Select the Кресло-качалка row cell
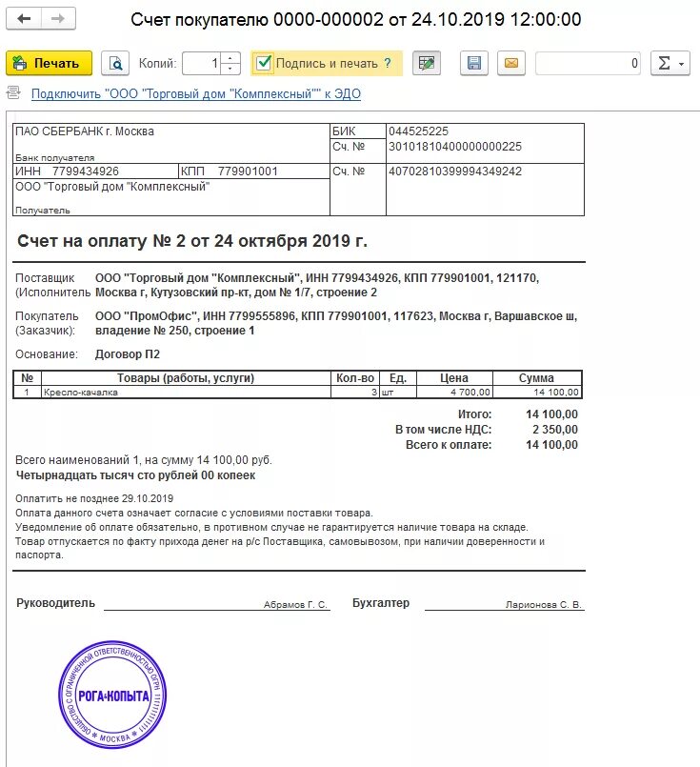The height and width of the screenshot is (767, 700). click(x=186, y=392)
